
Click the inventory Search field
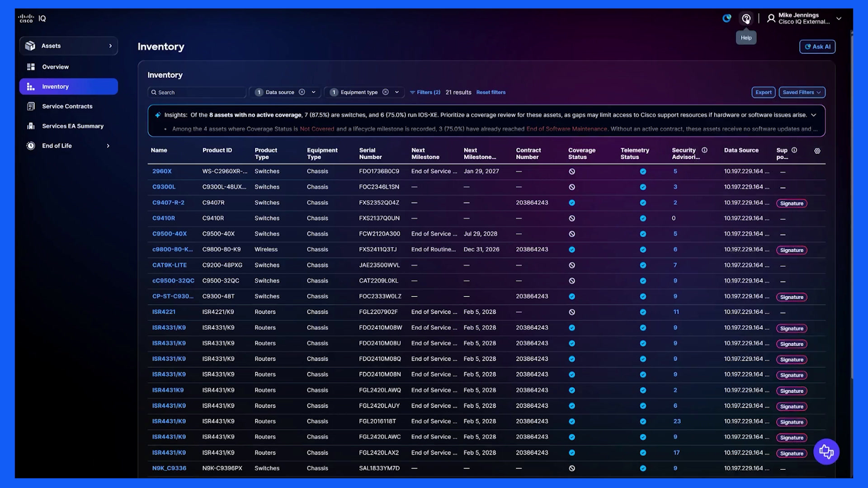(197, 92)
